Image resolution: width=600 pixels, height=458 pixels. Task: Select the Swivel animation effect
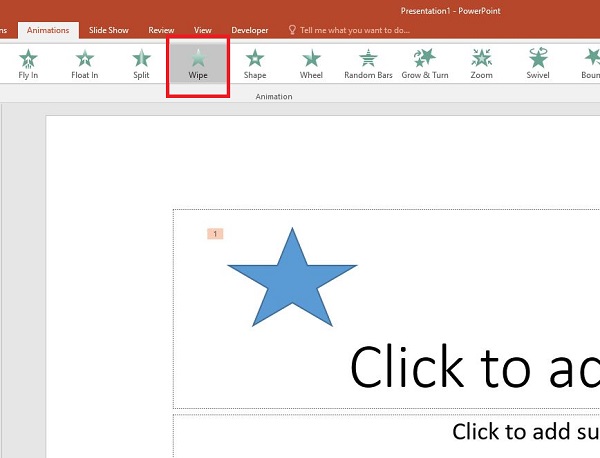(538, 63)
